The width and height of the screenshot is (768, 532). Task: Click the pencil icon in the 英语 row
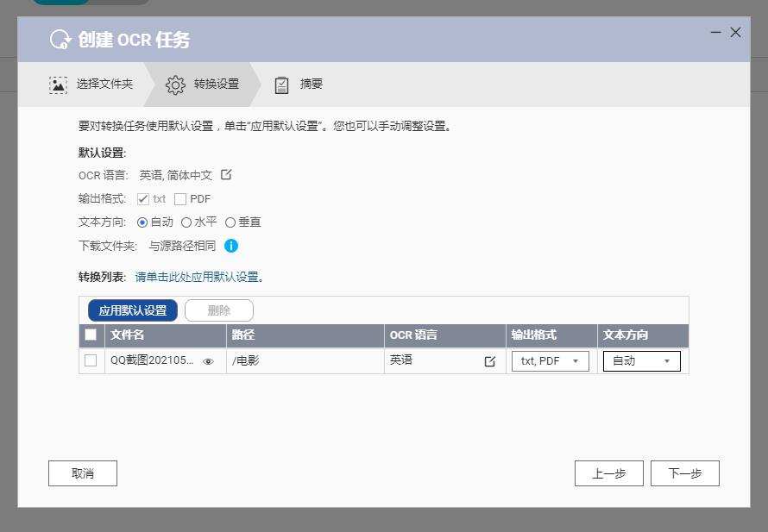492,361
